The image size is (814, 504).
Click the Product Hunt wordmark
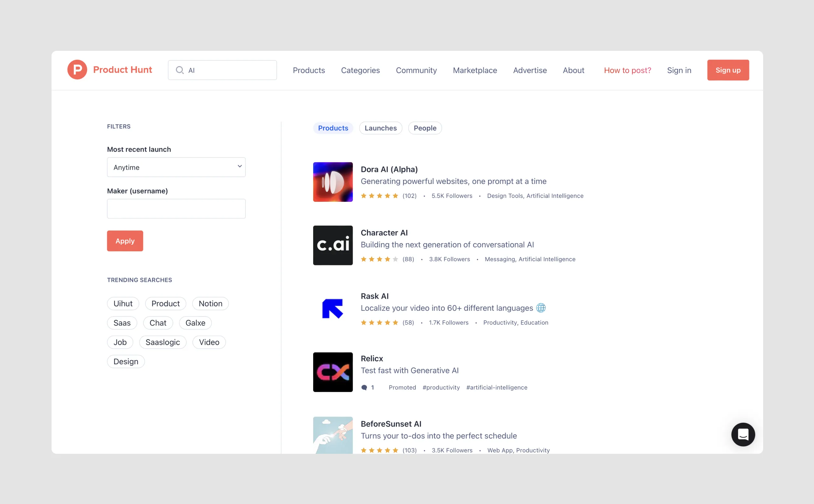[x=122, y=70]
